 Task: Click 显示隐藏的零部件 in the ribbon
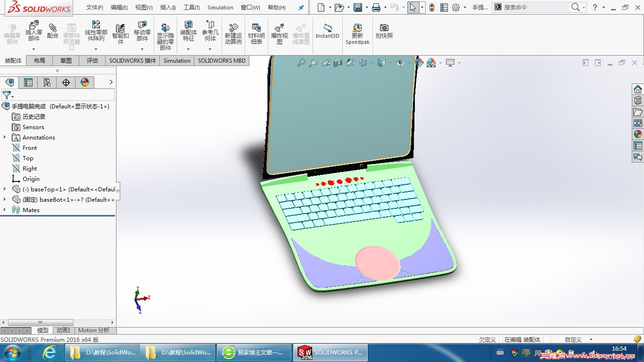pyautogui.click(x=165, y=36)
